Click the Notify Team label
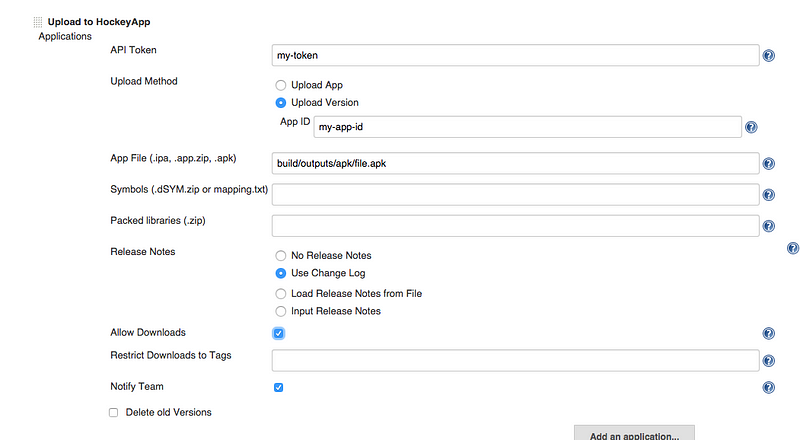800x440 pixels. pyautogui.click(x=137, y=386)
